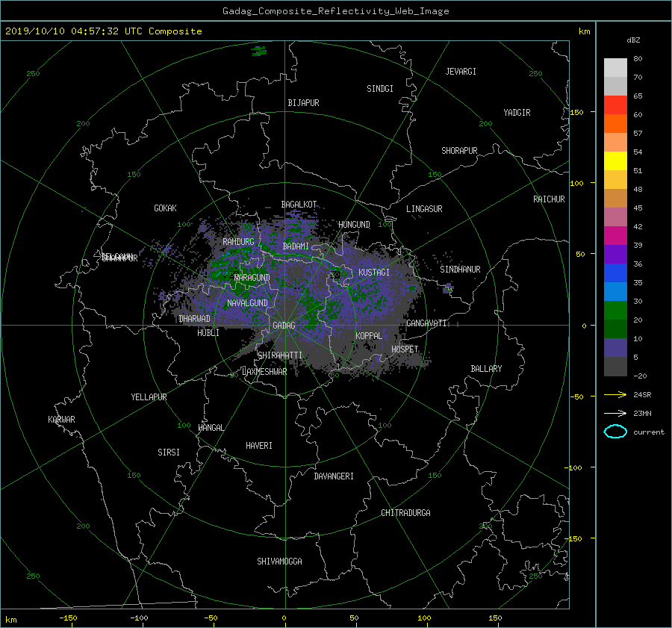672x628 pixels.
Task: Click the KUSTAGI city label
Action: tap(374, 273)
